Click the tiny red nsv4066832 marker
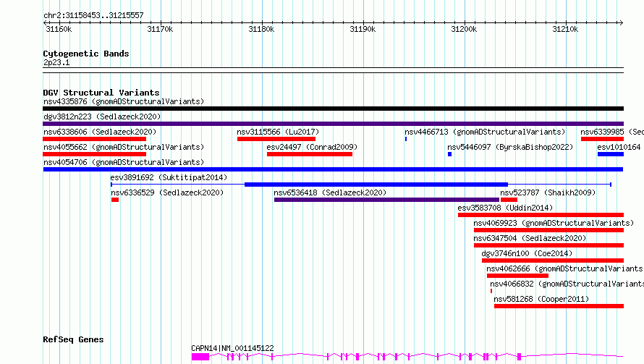The image size is (644, 364). pyautogui.click(x=491, y=291)
